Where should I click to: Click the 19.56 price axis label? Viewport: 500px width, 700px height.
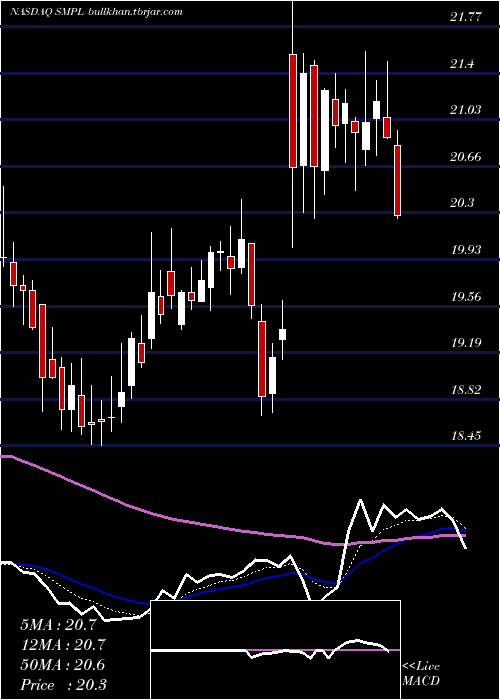coord(466,296)
